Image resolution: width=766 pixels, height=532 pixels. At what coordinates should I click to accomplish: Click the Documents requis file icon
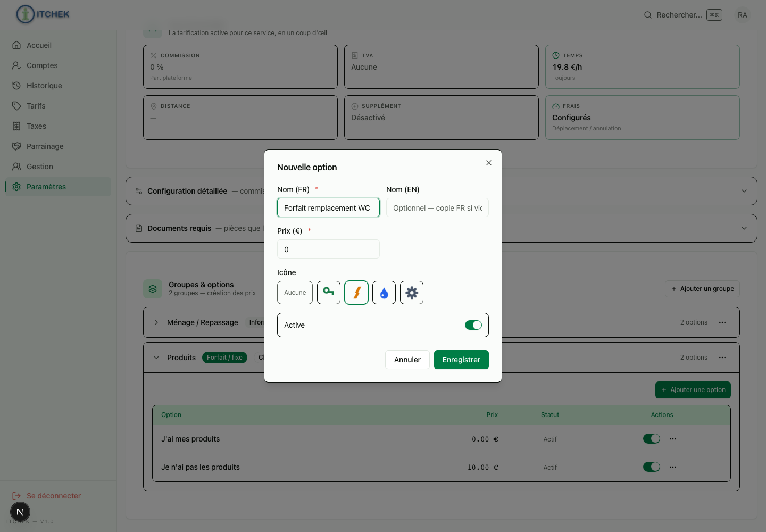pos(139,228)
